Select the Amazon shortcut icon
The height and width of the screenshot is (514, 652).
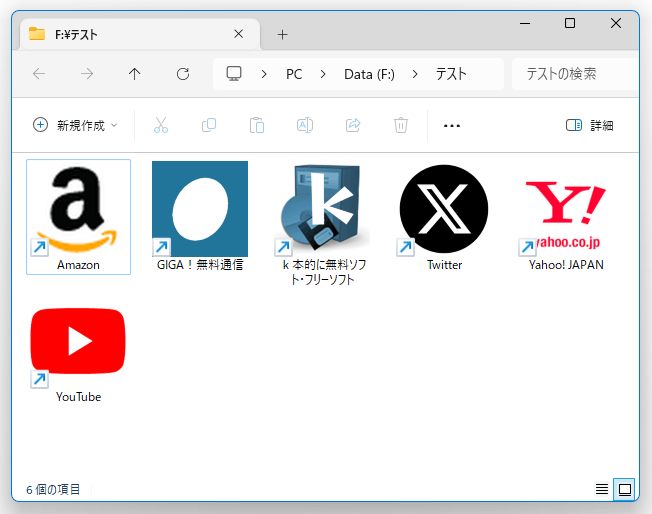click(x=78, y=209)
